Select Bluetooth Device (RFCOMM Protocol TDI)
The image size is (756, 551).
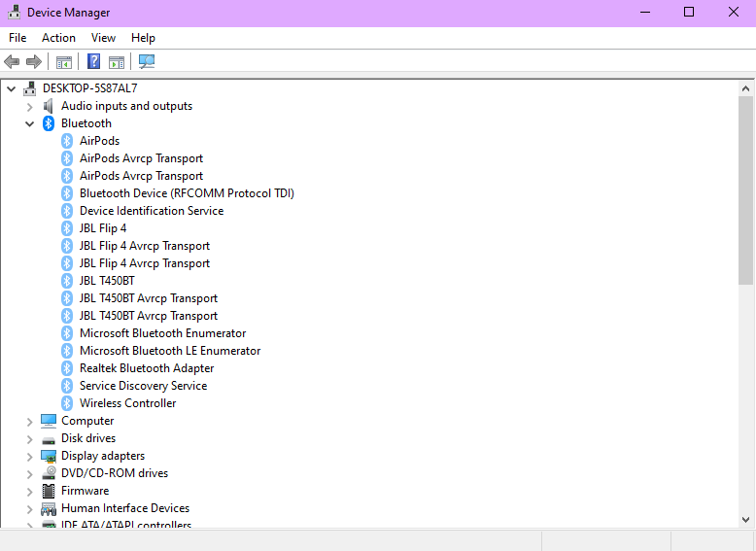(x=187, y=193)
